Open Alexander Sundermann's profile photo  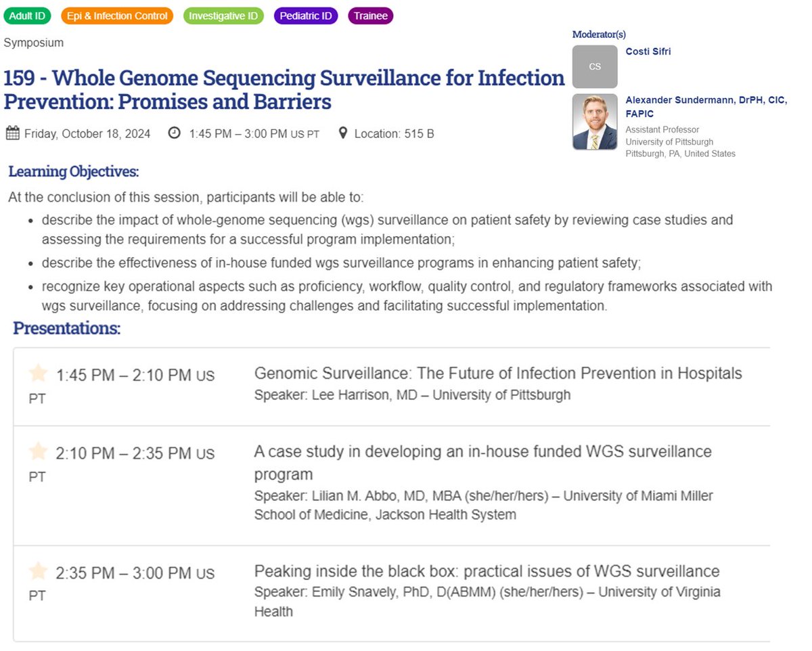(595, 122)
